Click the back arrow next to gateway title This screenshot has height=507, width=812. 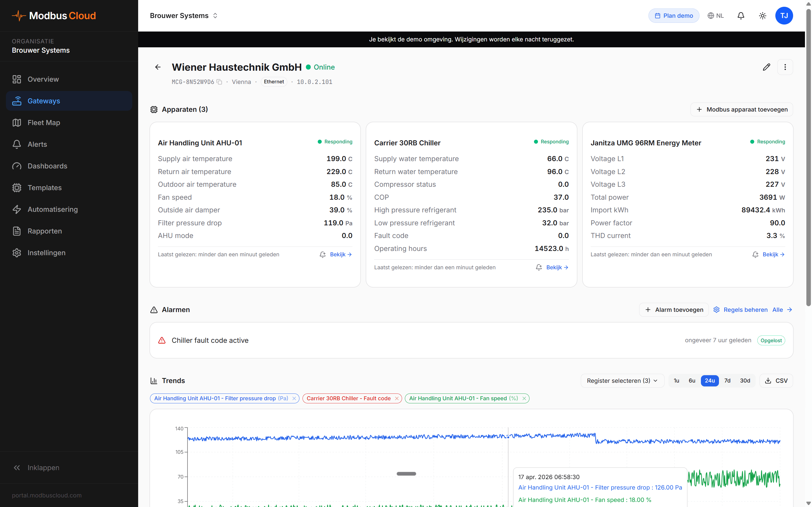point(158,67)
